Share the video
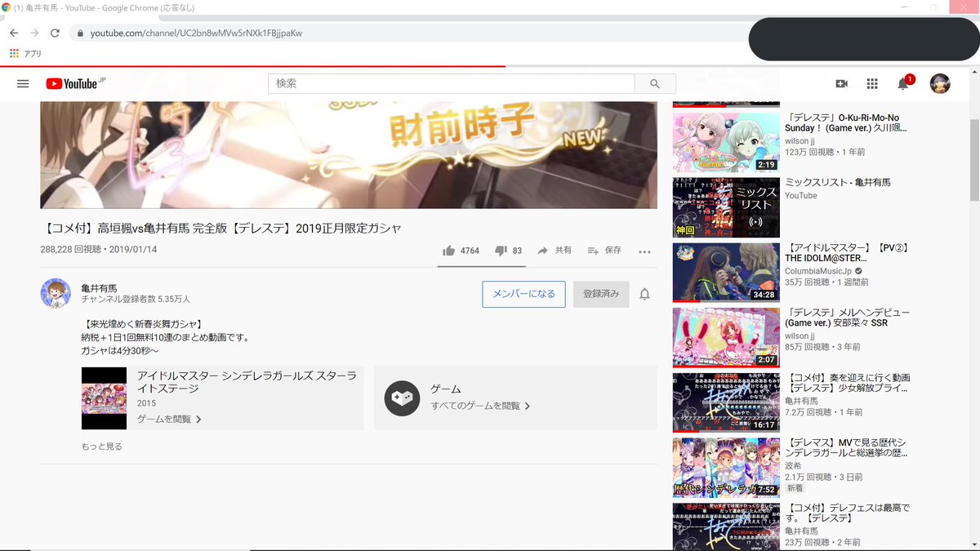The width and height of the screenshot is (980, 551). tap(555, 251)
